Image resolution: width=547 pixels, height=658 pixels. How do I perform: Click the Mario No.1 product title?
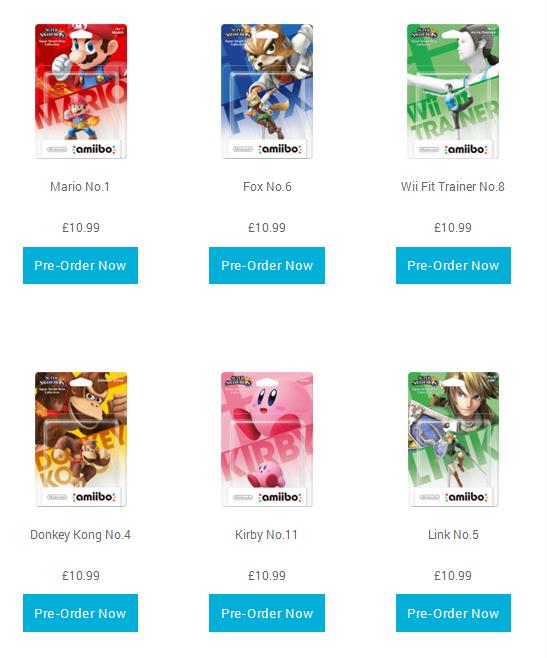[x=80, y=186]
